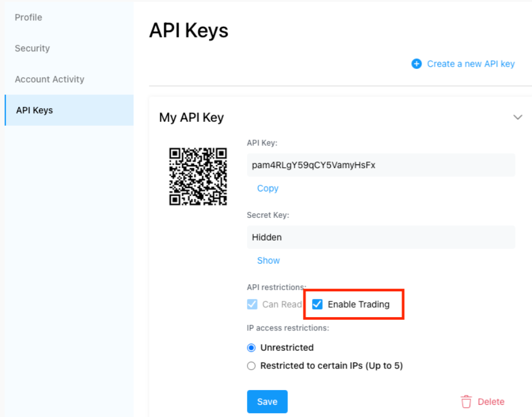Screen dimensions: 532x417
Task: Select the Unrestricted IP access option
Action: click(251, 347)
